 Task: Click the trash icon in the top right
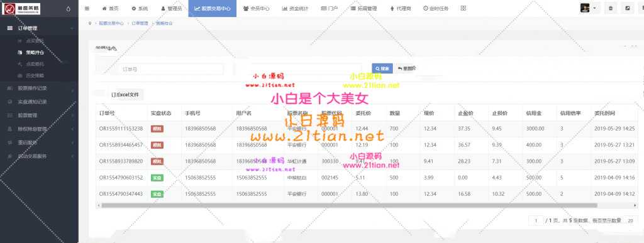(x=610, y=8)
